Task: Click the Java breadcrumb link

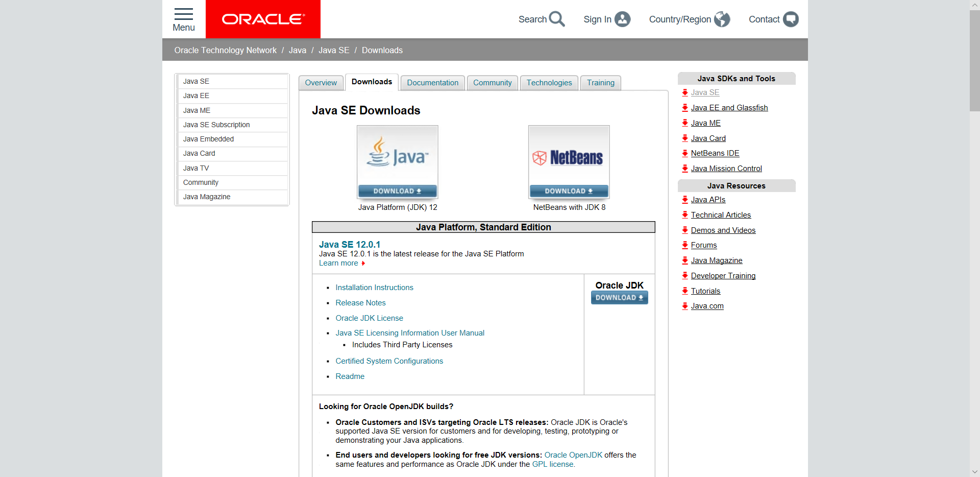Action: [298, 50]
